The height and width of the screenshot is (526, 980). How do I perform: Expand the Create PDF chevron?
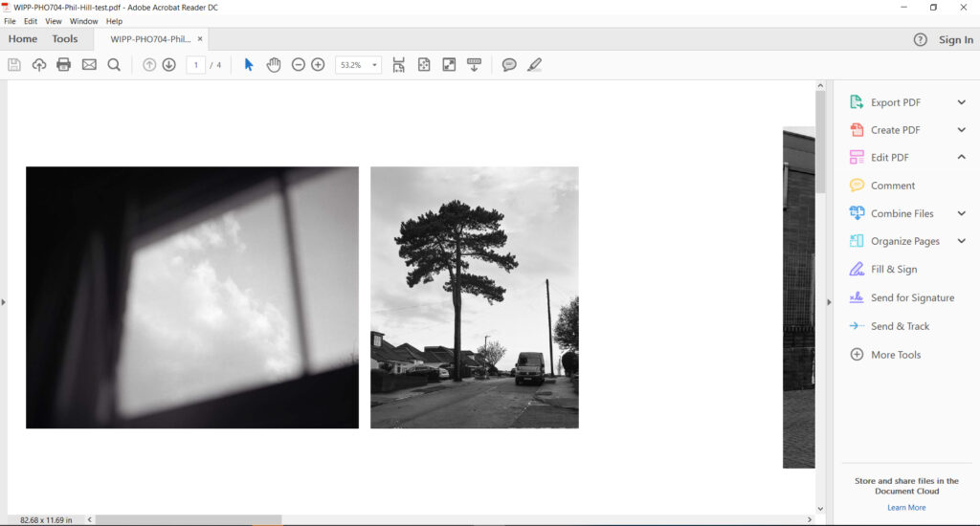(961, 130)
